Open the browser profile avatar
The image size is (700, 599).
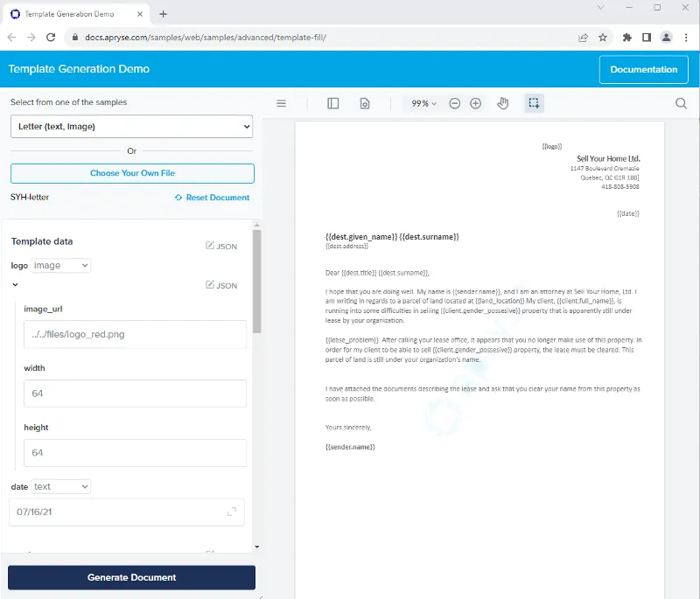point(666,38)
